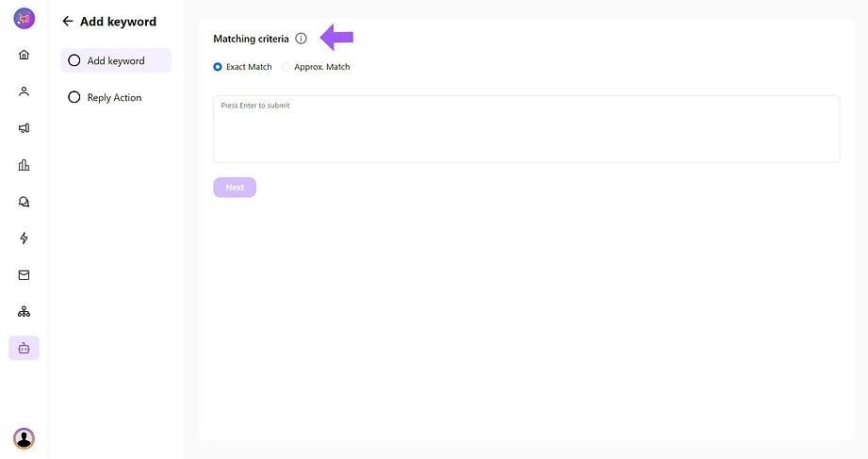Open the Mail envelope icon
Screen dimensions: 868x459
(24, 275)
